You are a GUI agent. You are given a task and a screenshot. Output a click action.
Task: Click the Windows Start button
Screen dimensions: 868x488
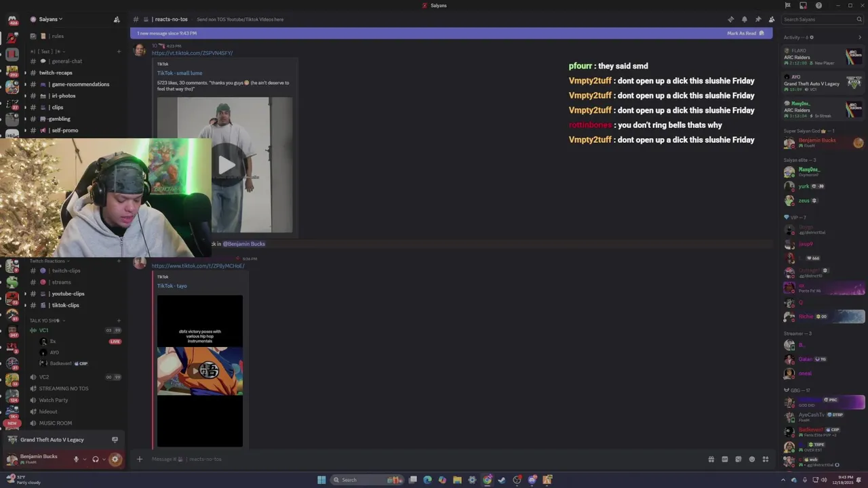(x=321, y=480)
